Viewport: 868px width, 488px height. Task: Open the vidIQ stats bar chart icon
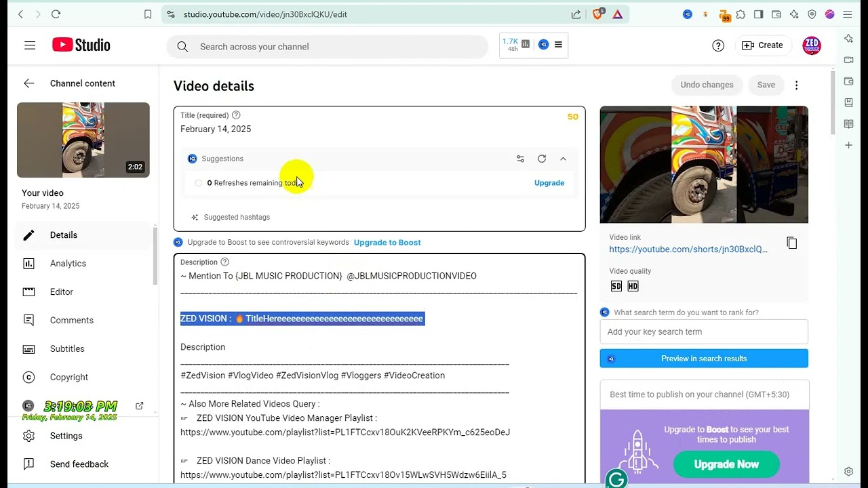(x=526, y=45)
